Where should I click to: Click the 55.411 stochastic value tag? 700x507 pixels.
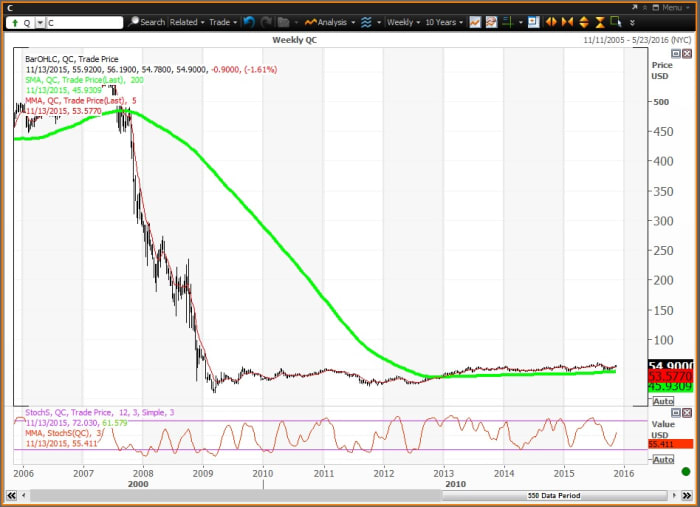671,444
